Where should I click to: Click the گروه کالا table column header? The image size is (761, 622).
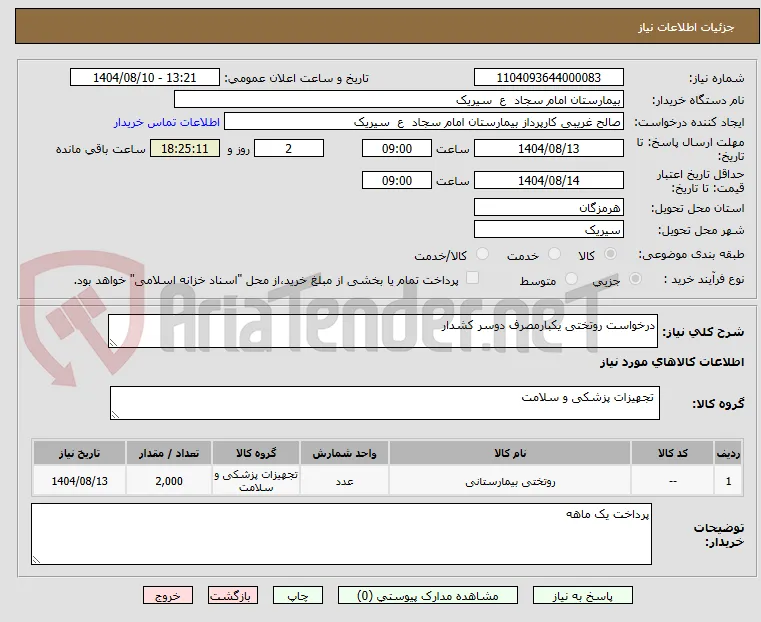click(x=256, y=453)
